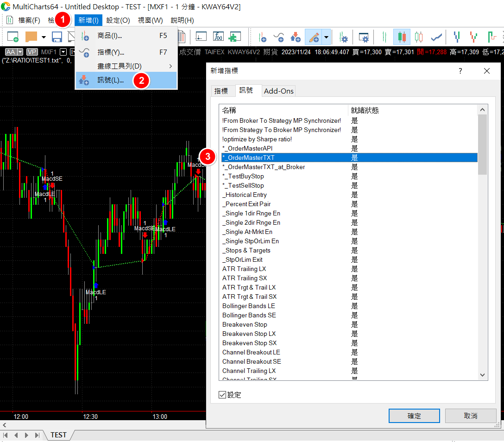Sort list by 名稱 column header
The height and width of the screenshot is (442, 504).
pyautogui.click(x=283, y=110)
